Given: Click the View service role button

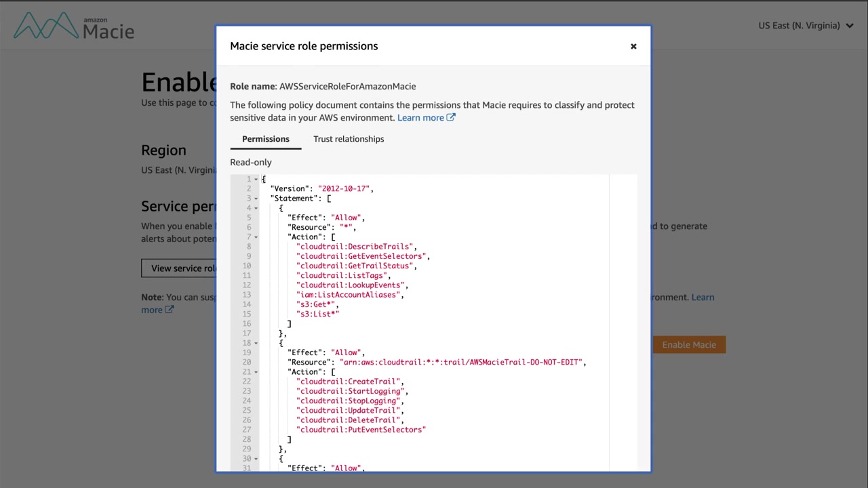Looking at the screenshot, I should coord(180,268).
